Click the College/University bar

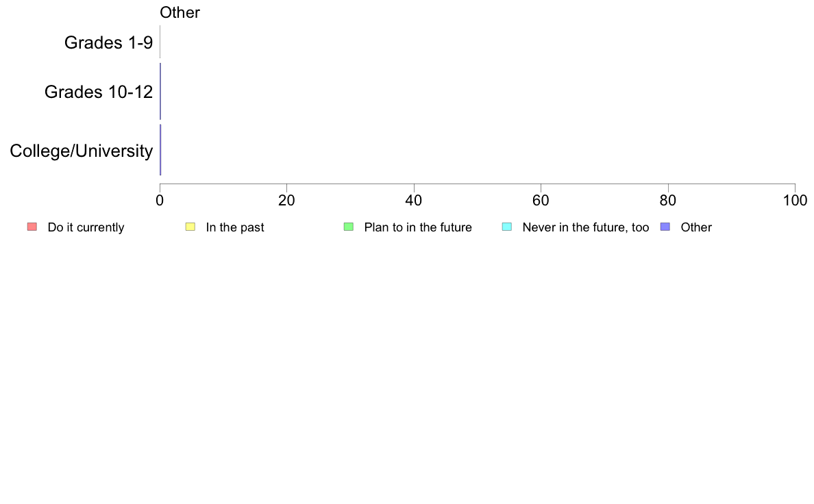pyautogui.click(x=160, y=150)
